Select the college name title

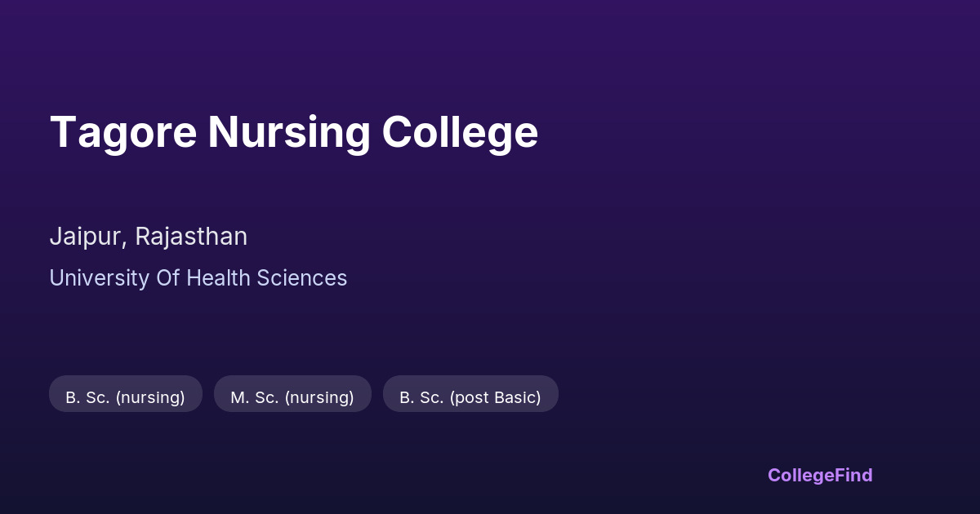point(294,132)
